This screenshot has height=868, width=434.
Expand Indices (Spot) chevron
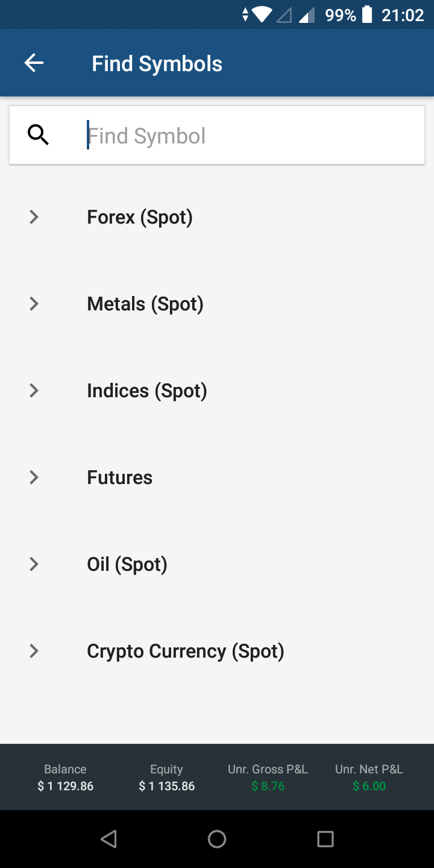pos(34,391)
